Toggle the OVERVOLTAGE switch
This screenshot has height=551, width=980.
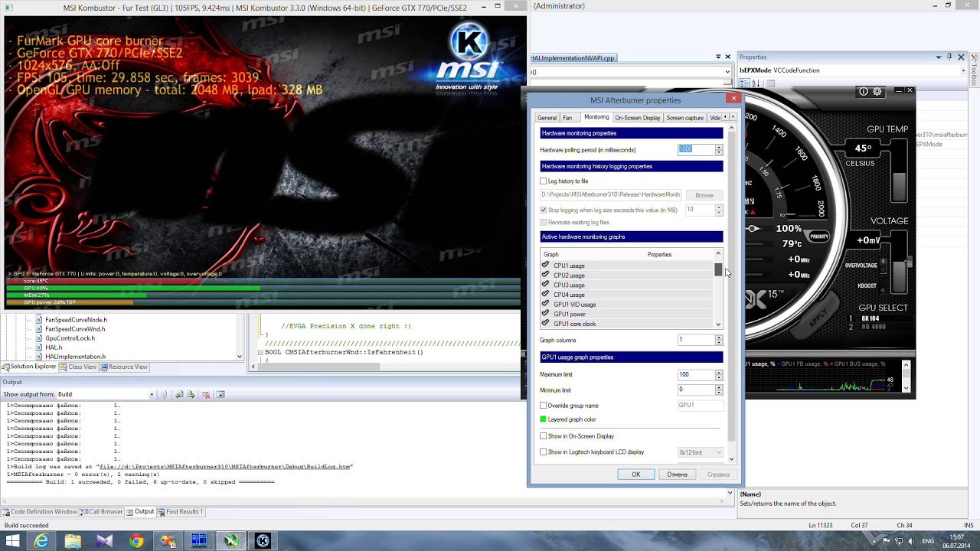tap(883, 265)
